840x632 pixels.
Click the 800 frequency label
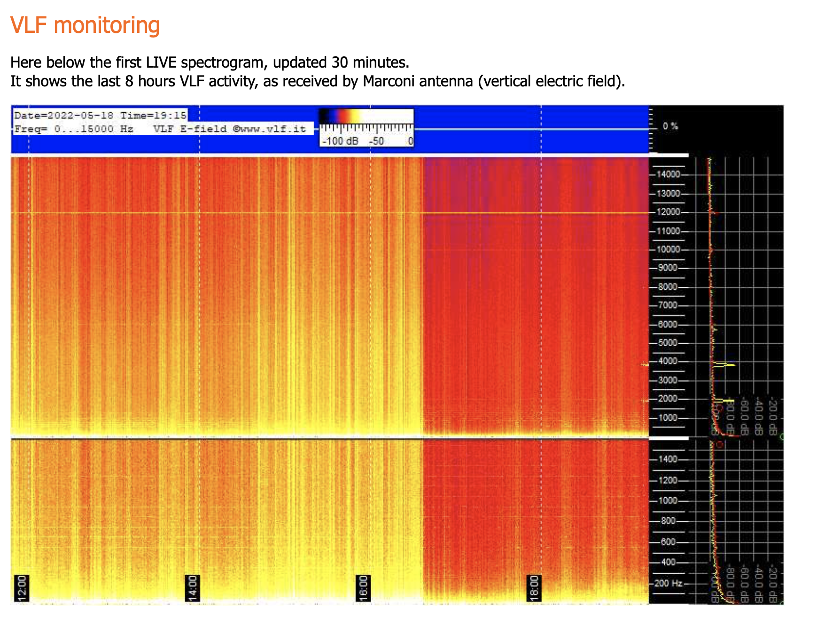[x=668, y=521]
